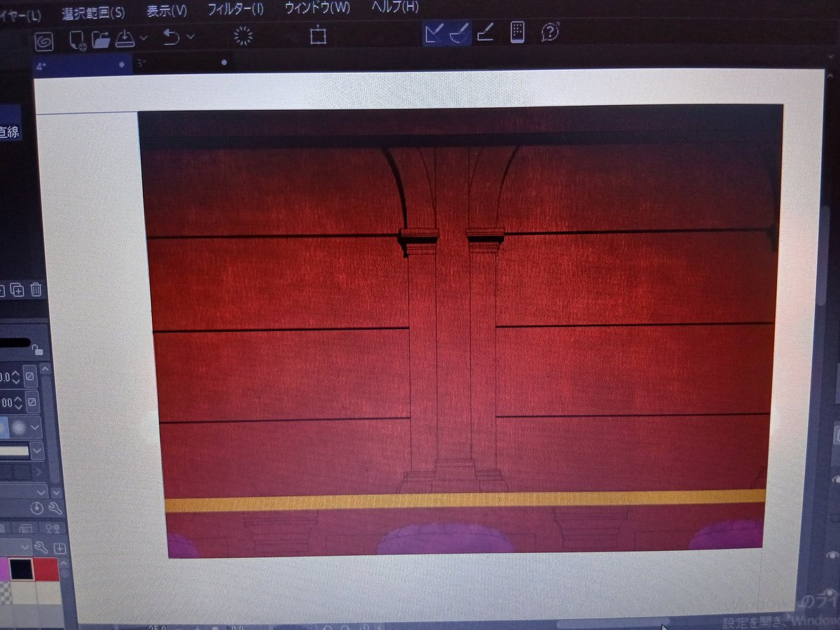840x630 pixels.
Task: Expand the right-arrow disclosure in tool property
Action: [x=37, y=473]
